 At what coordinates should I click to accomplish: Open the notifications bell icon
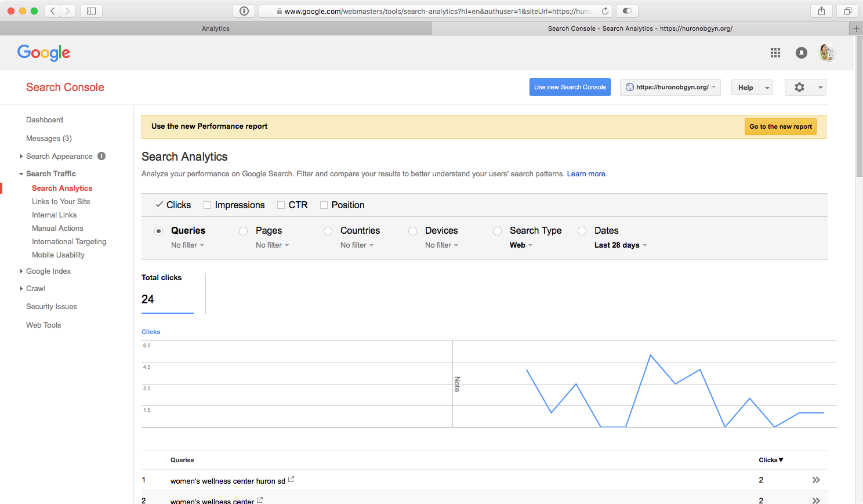801,53
